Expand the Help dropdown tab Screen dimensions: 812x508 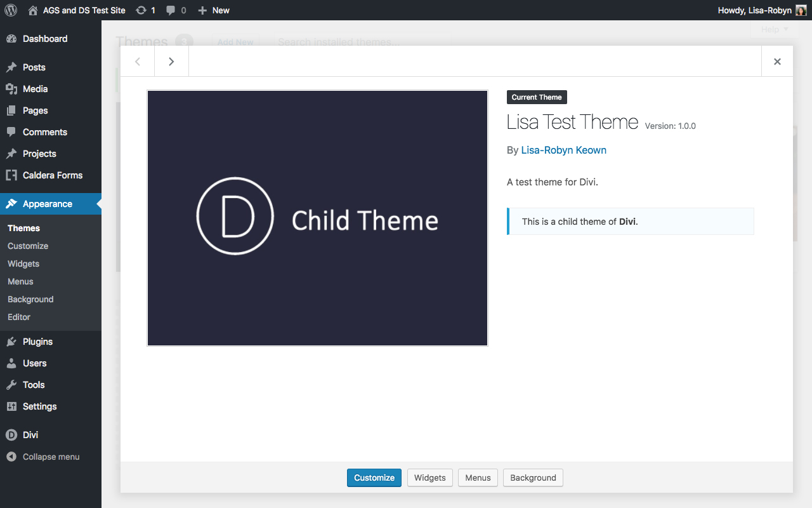(775, 29)
